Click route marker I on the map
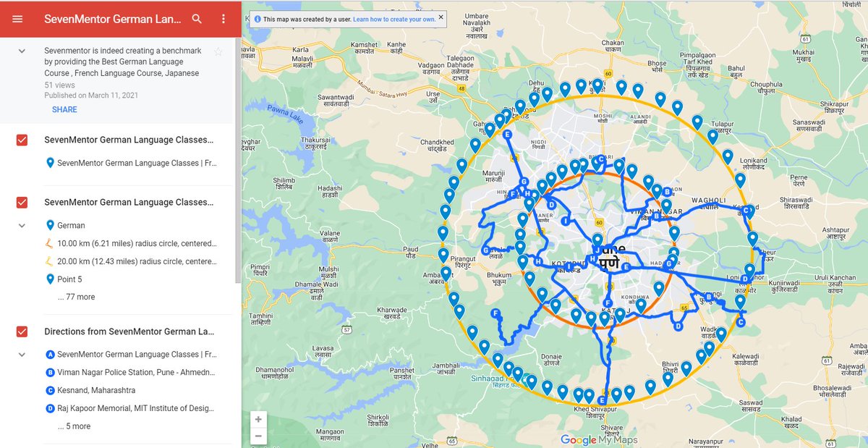 (565, 221)
